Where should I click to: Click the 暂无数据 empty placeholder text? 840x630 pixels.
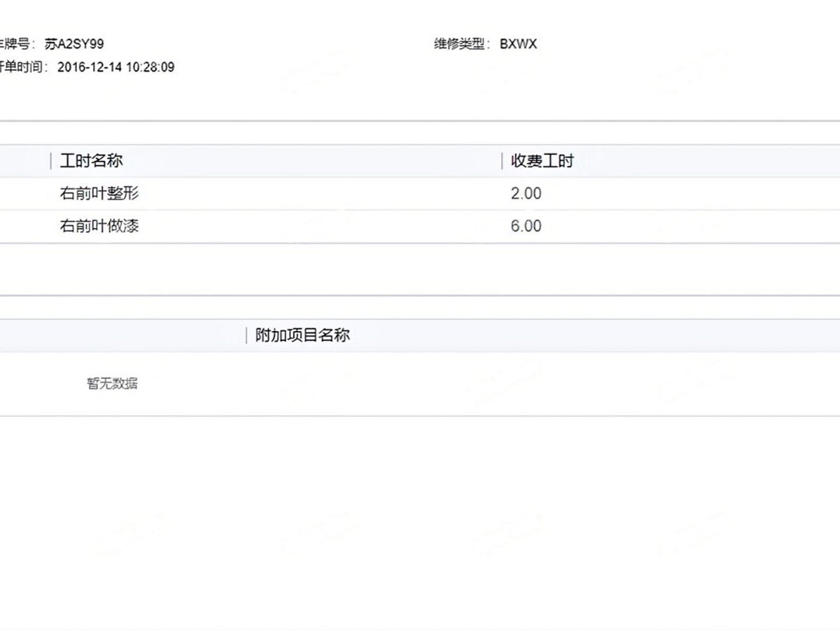(112, 384)
